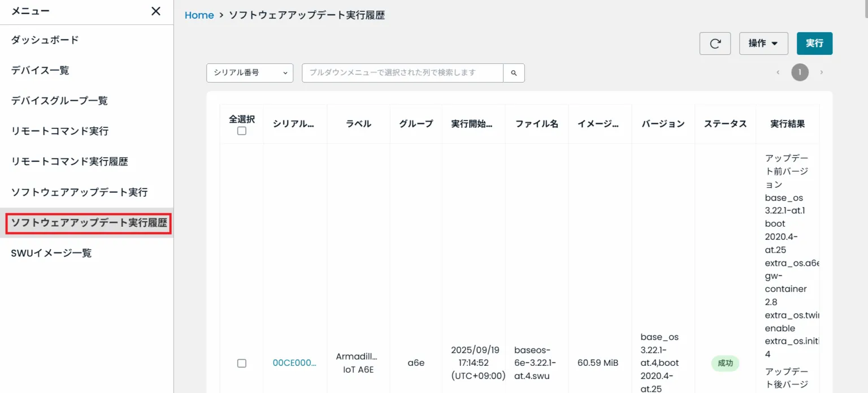The height and width of the screenshot is (393, 868).
Task: Toggle selection of the first table row
Action: 242,363
